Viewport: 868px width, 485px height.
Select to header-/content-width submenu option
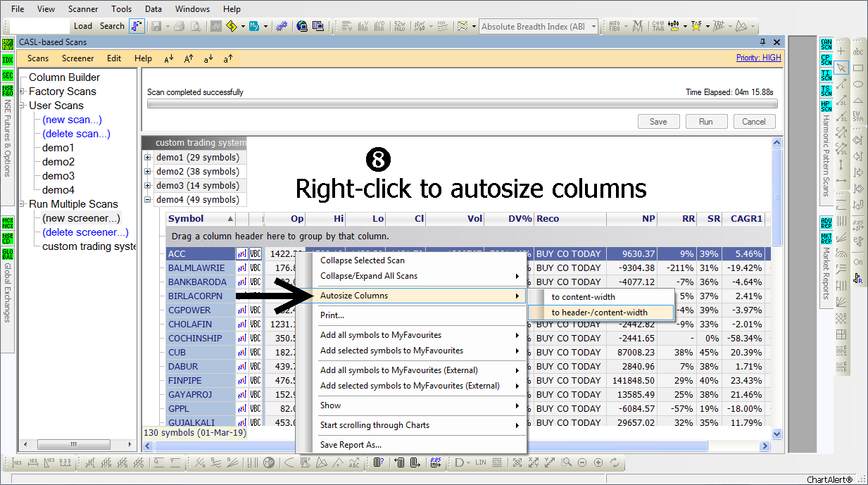click(600, 313)
